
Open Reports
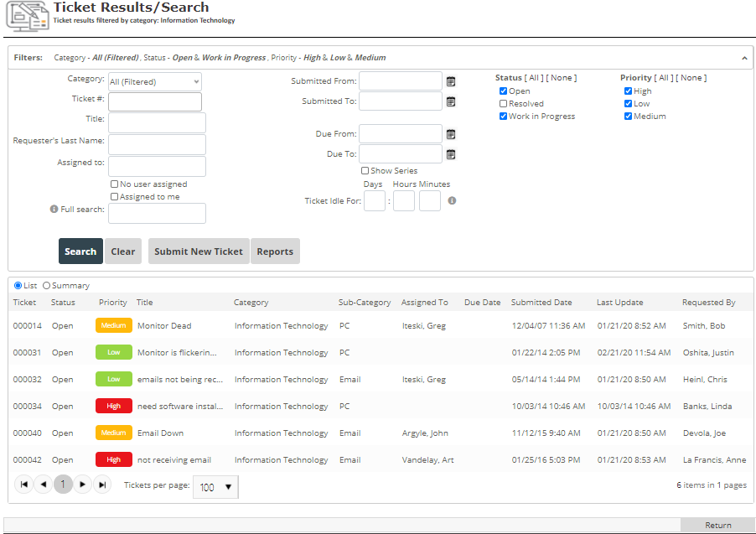pyautogui.click(x=275, y=251)
